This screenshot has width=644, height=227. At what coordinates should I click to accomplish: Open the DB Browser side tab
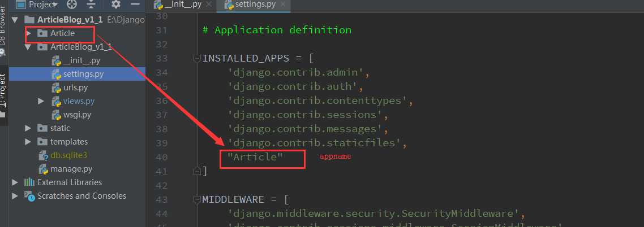(x=3, y=25)
